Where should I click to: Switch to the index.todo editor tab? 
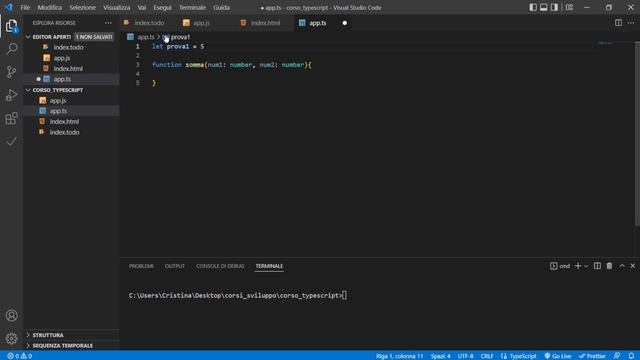pyautogui.click(x=149, y=23)
